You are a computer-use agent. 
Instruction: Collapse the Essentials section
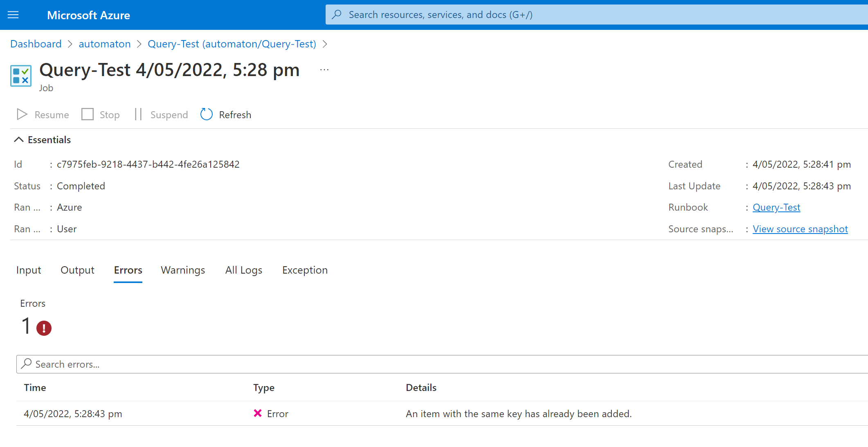tap(18, 139)
